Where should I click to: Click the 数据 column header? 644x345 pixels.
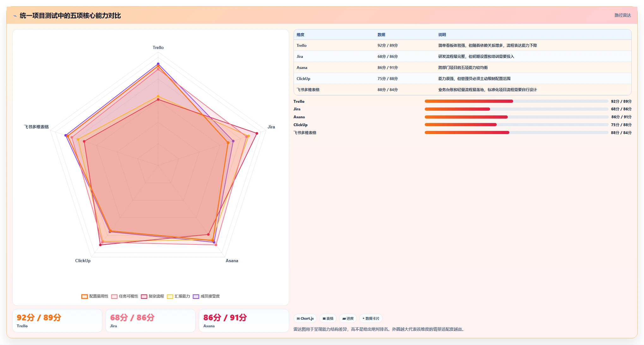tap(381, 35)
